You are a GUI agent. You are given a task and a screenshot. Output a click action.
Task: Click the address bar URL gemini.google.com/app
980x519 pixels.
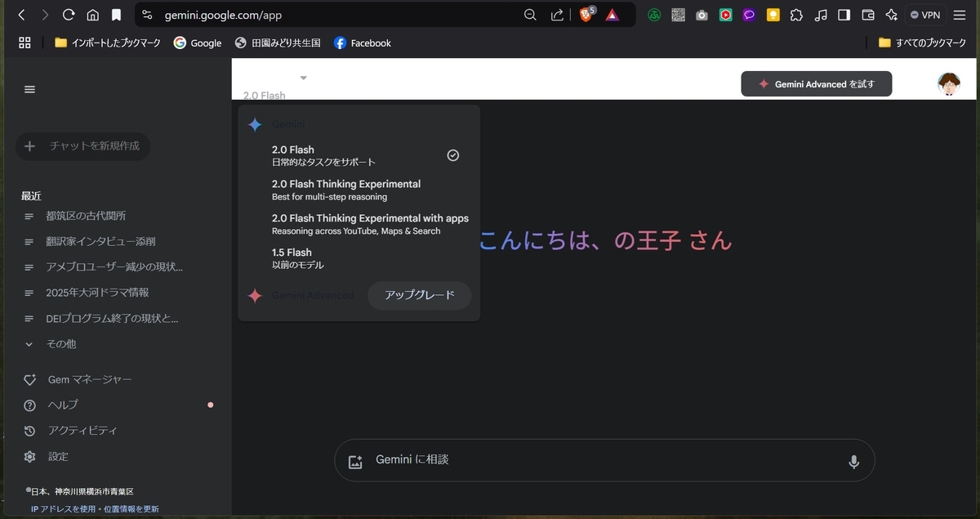click(x=223, y=15)
